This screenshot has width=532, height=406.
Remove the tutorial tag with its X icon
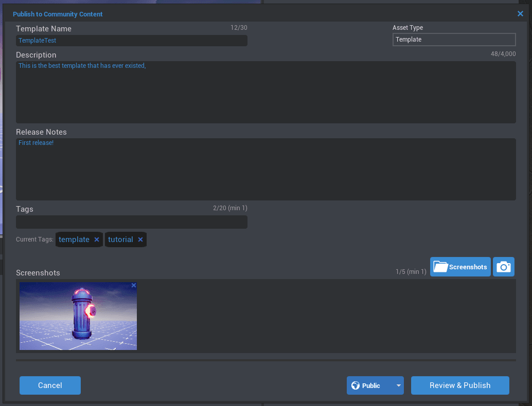pyautogui.click(x=140, y=239)
